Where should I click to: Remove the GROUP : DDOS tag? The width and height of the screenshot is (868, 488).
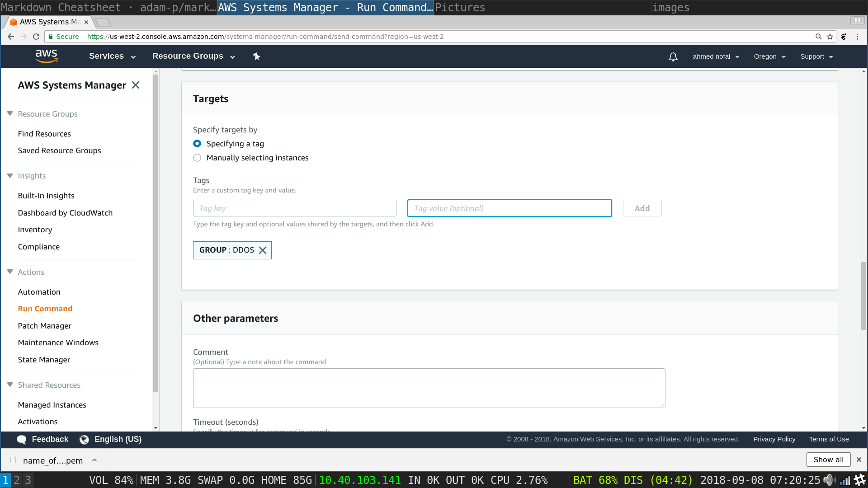(263, 250)
